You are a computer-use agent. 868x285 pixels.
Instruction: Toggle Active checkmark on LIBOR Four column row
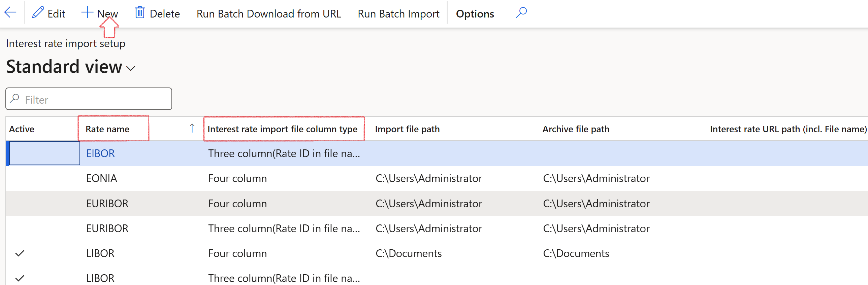[20, 253]
